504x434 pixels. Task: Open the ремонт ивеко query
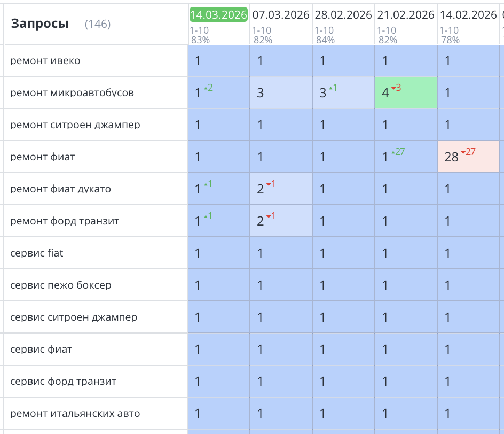(45, 61)
